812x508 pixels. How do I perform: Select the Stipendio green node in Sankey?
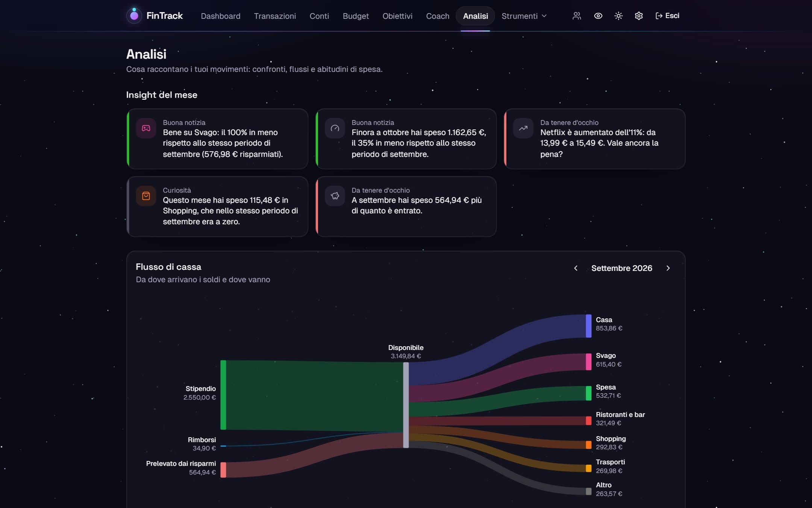[x=223, y=395]
